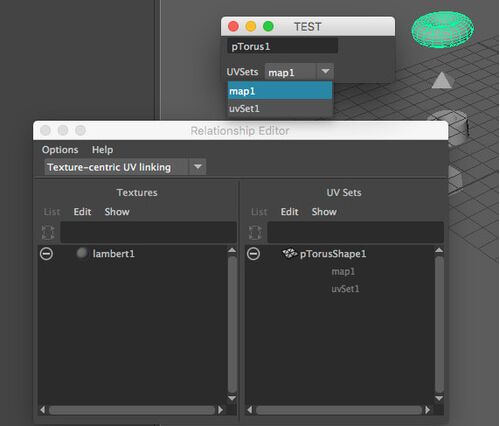Image resolution: width=500 pixels, height=426 pixels.
Task: Click the pTorus1 name text field
Action: (283, 46)
